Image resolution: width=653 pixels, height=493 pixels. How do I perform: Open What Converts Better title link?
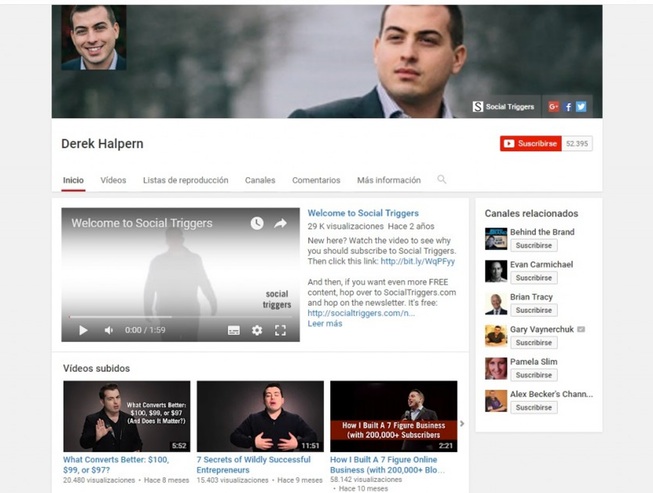click(116, 465)
